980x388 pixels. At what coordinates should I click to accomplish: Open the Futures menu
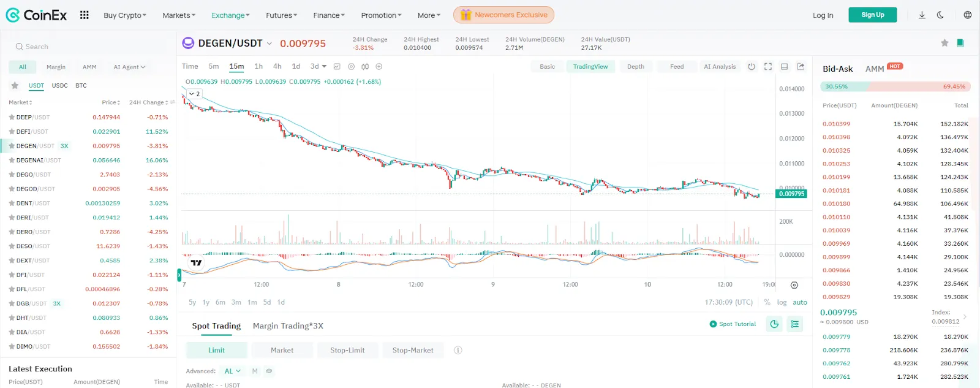[x=281, y=15]
